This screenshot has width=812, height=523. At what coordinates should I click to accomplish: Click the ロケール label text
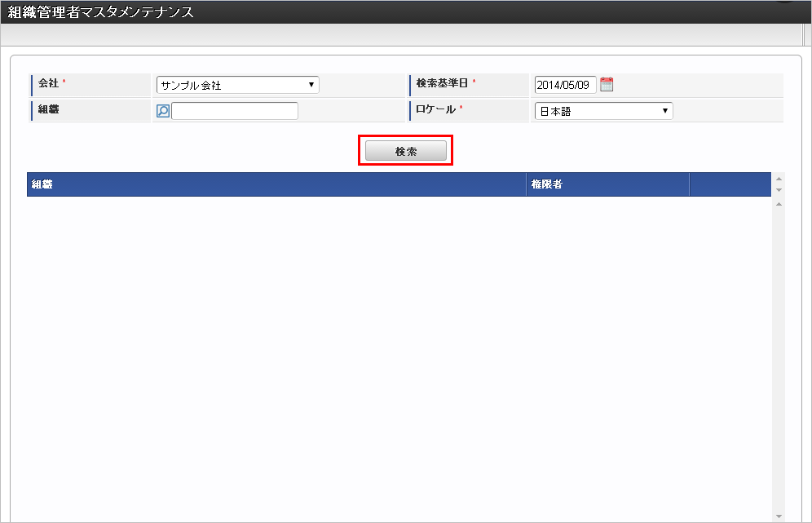435,109
